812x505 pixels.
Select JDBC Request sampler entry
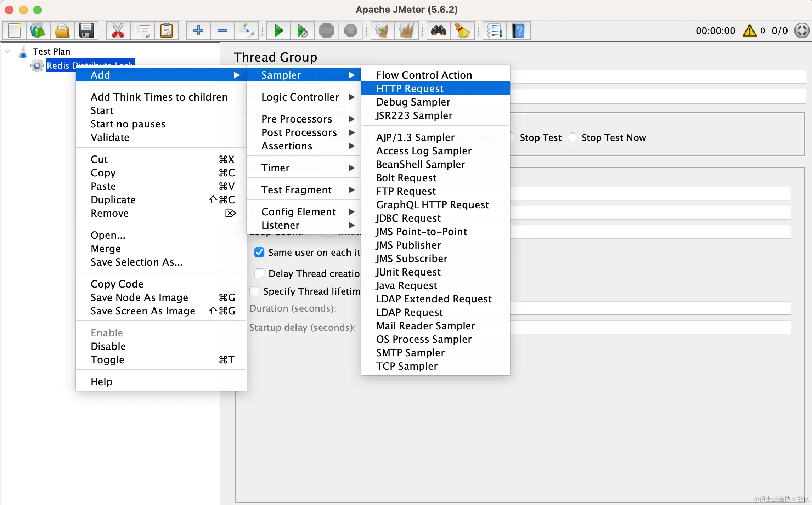(x=408, y=218)
